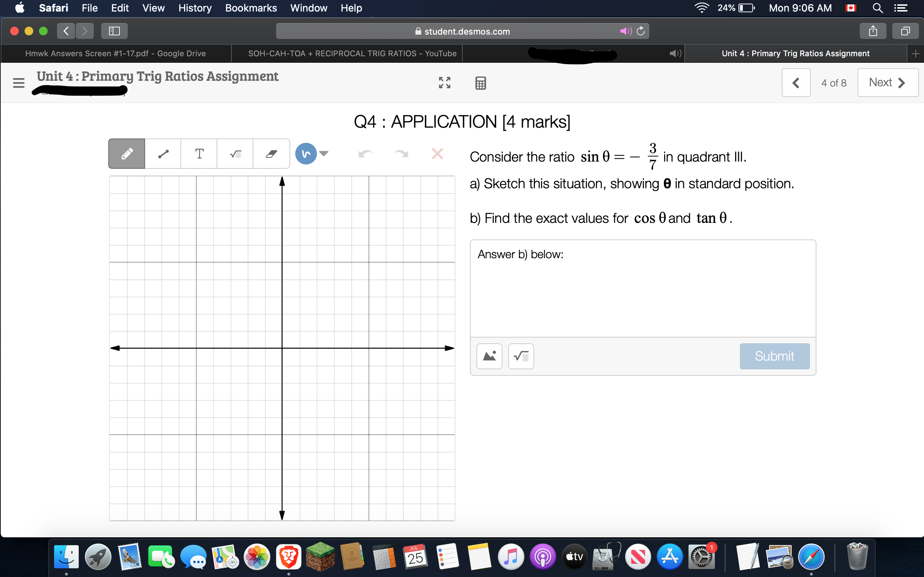Screen dimensions: 924x577
Task: Select the line segment tool
Action: pyautogui.click(x=162, y=153)
